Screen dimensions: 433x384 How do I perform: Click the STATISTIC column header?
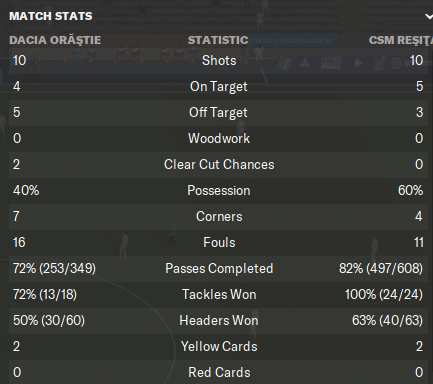tap(218, 40)
